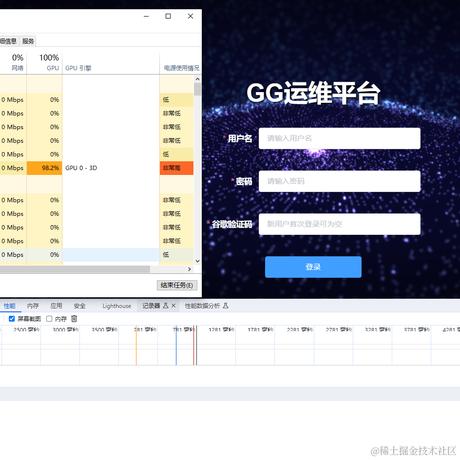
Task: Click the flask icon on 记录器 tab
Action: [x=166, y=305]
